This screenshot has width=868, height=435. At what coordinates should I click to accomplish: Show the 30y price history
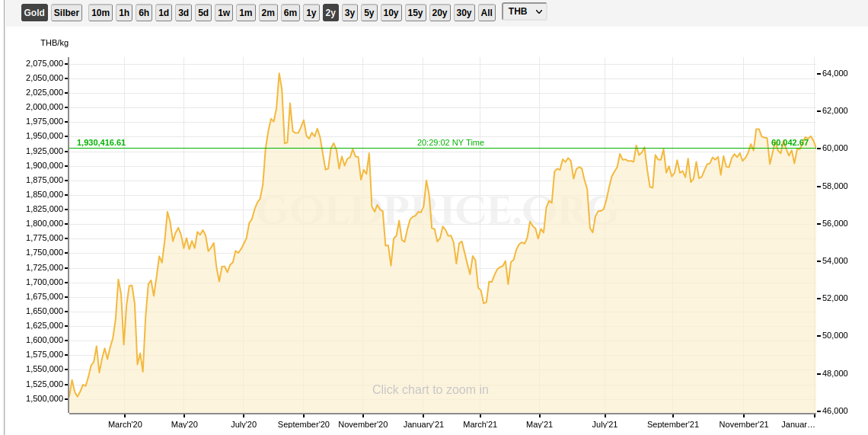[464, 12]
